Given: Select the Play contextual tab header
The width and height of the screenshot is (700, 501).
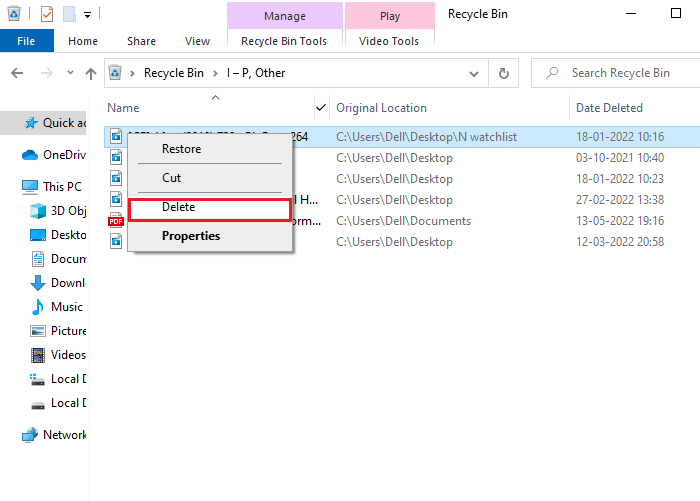Looking at the screenshot, I should coord(390,16).
